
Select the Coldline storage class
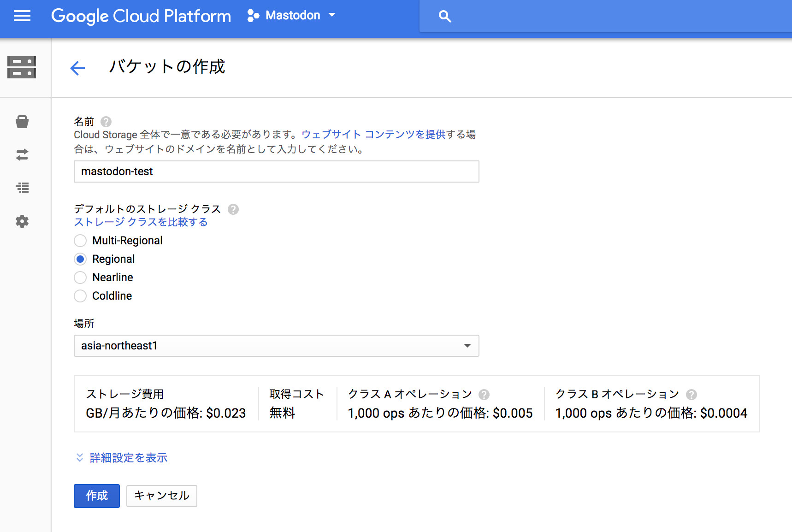pyautogui.click(x=80, y=296)
